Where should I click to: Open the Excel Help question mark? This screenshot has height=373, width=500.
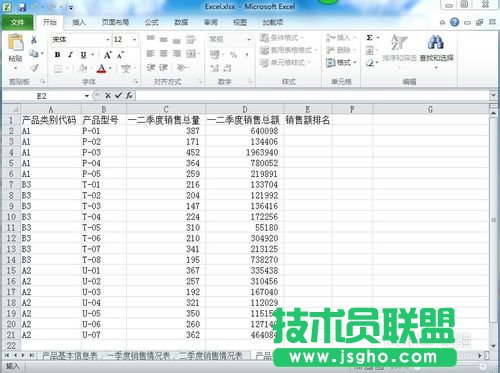coord(454,22)
